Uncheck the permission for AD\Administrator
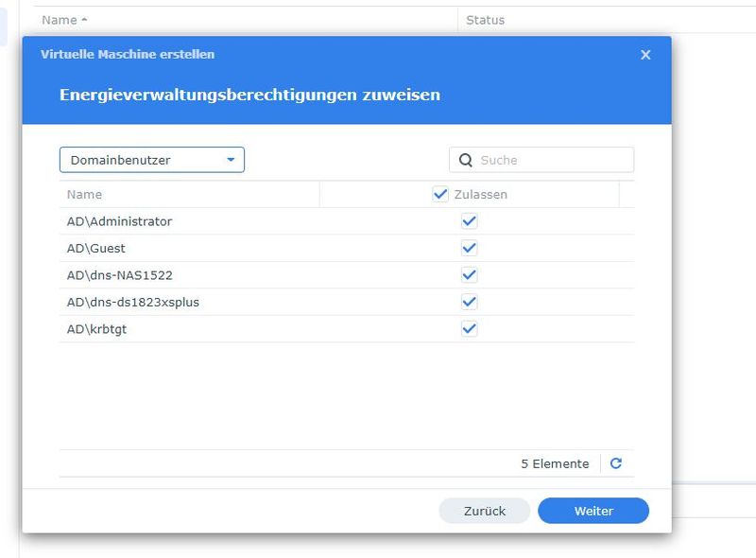756x558 pixels. pyautogui.click(x=467, y=221)
